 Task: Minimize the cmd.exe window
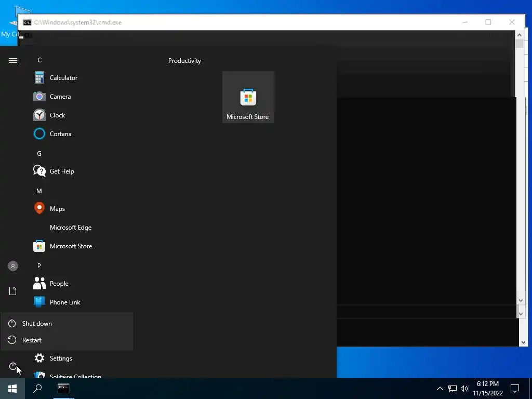tap(465, 22)
